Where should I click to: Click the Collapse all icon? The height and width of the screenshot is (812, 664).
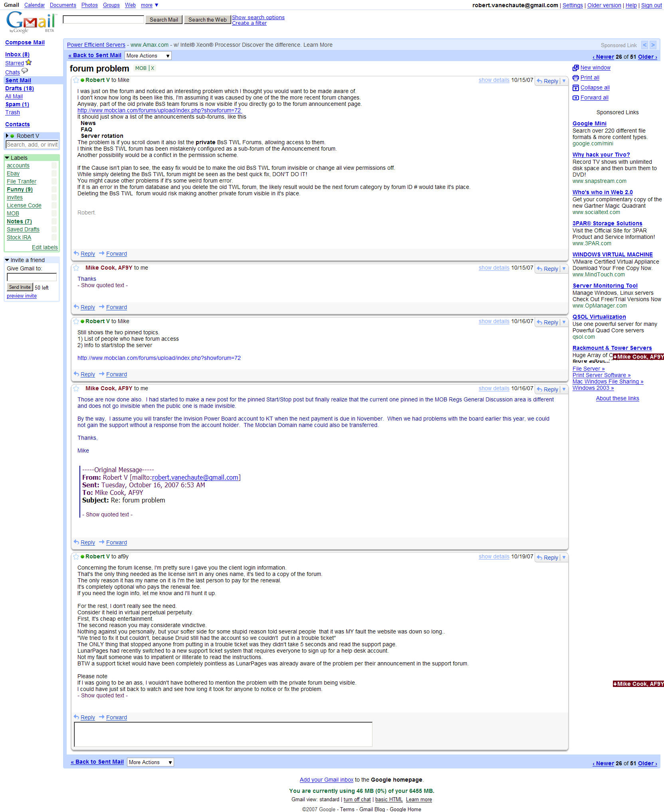pyautogui.click(x=575, y=88)
